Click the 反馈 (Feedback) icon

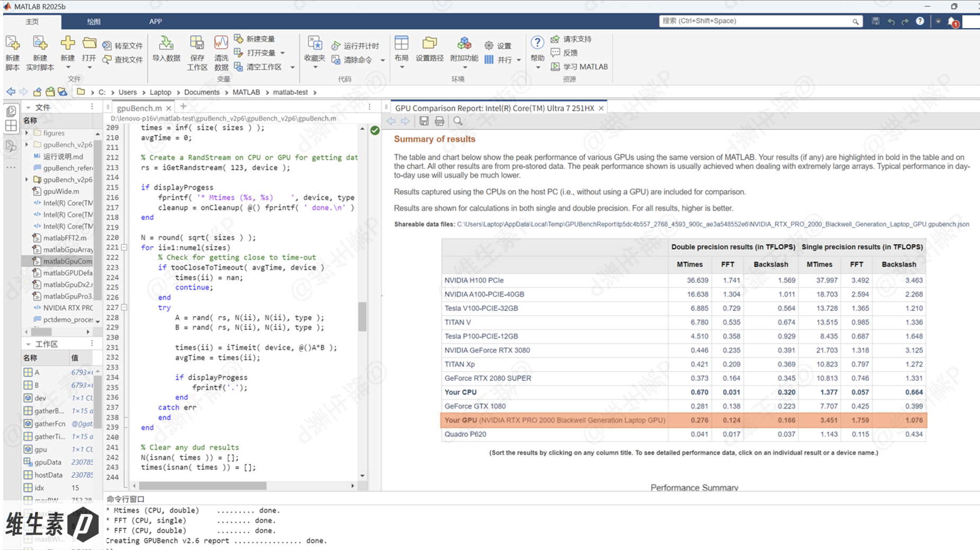click(x=555, y=52)
